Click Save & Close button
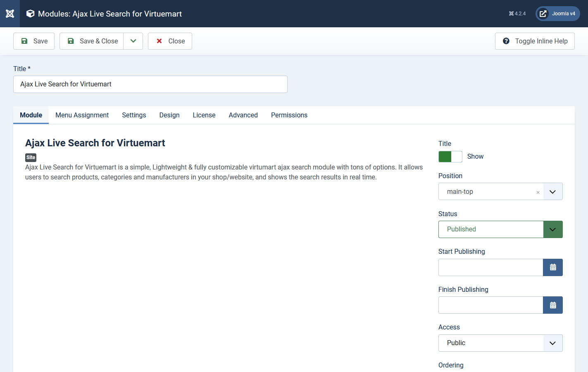This screenshot has width=588, height=372. click(92, 41)
